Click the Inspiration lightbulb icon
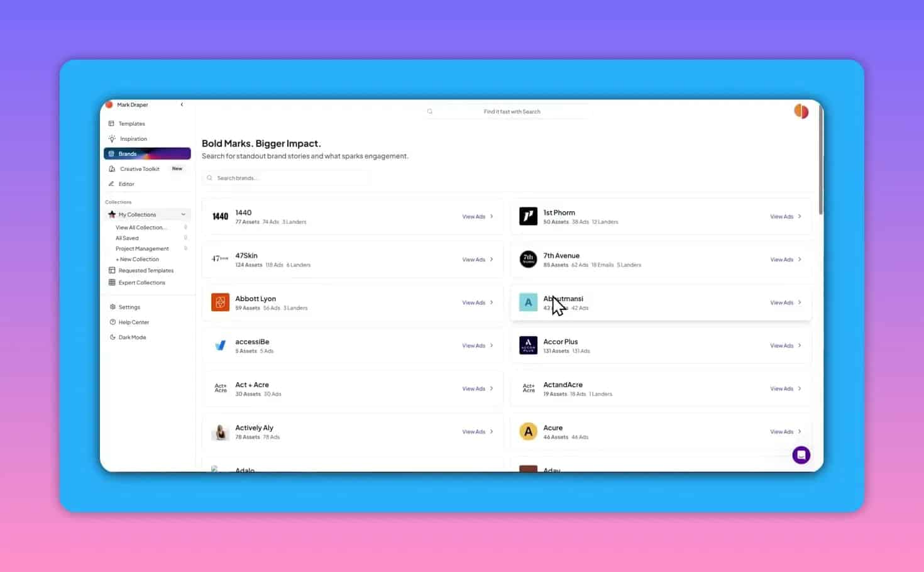 pos(112,139)
